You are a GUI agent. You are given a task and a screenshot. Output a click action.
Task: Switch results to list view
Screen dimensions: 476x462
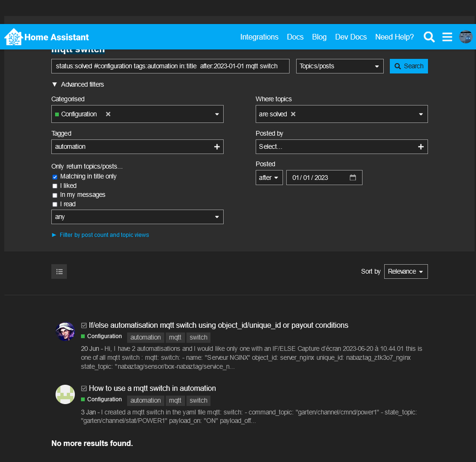(x=59, y=271)
